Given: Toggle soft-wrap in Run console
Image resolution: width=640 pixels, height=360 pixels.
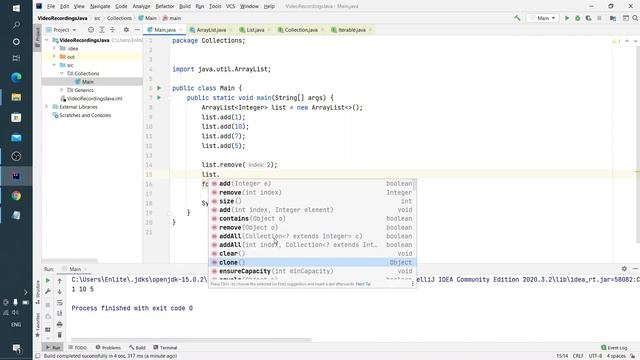Looking at the screenshot, I should coord(60,302).
